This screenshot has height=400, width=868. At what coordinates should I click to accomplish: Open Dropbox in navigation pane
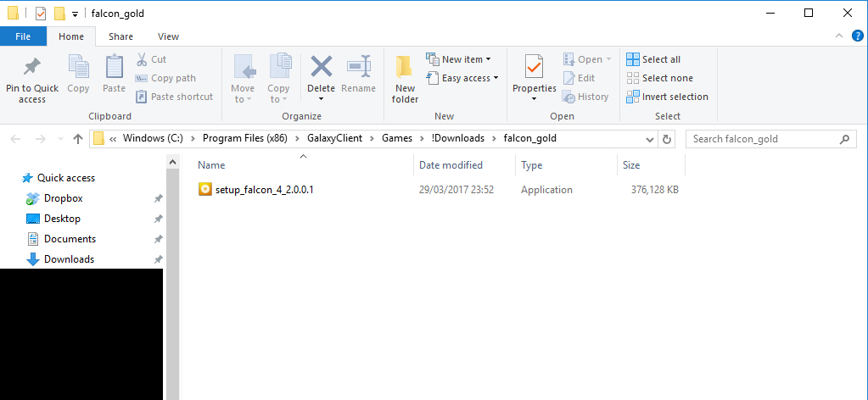tap(63, 198)
